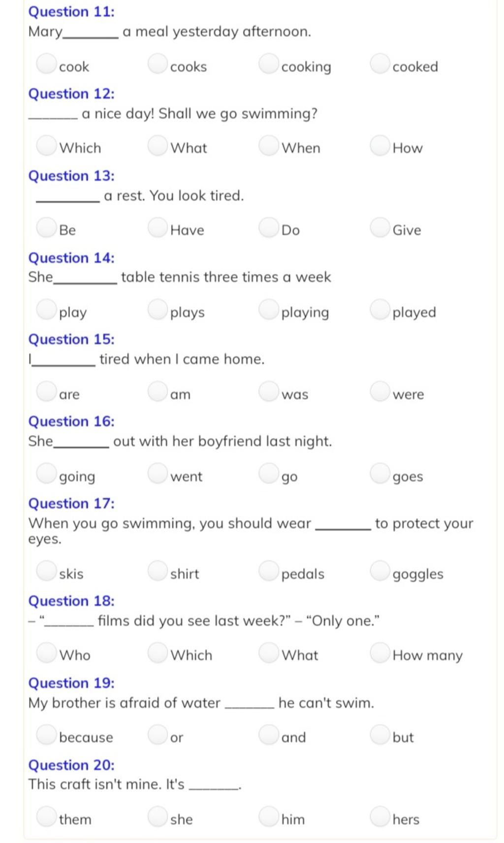Pick the 'playing' radio option
Screen dimensions: 504x843
click(269, 309)
